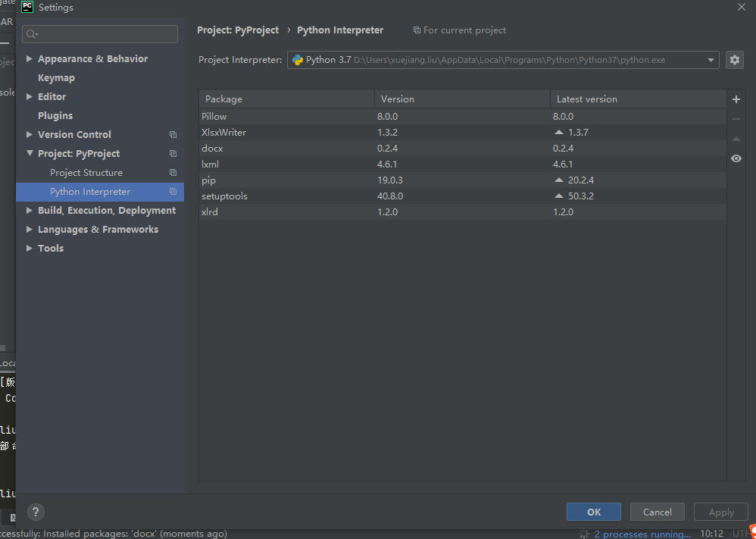Select the XlsxWriter package row
The height and width of the screenshot is (539, 756).
coord(463,132)
